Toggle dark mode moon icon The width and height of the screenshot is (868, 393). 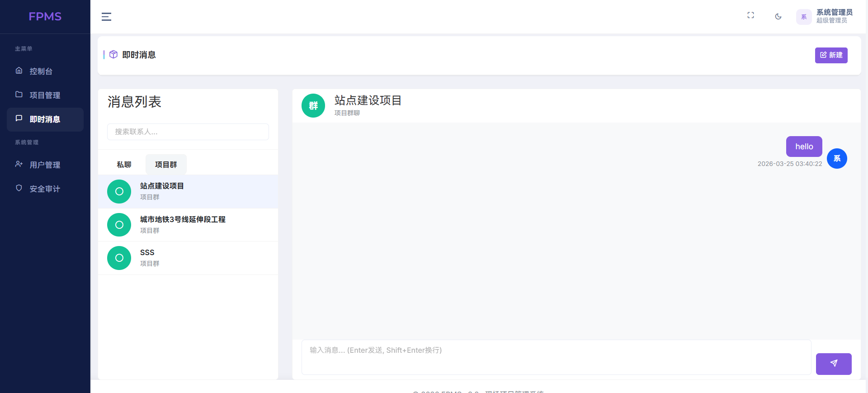(x=778, y=17)
